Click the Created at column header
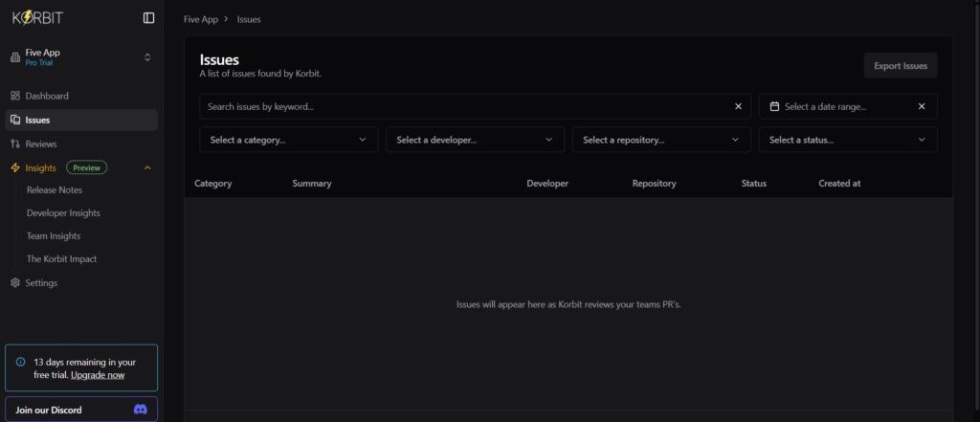Viewport: 980px width, 422px height. pos(839,183)
